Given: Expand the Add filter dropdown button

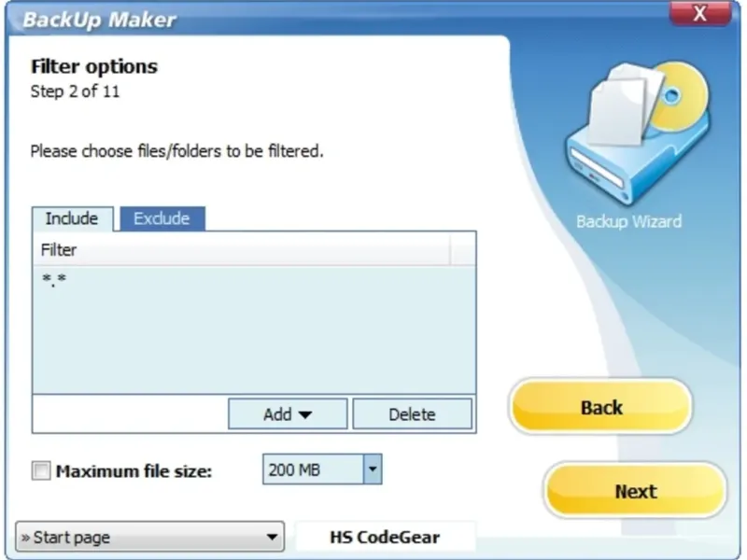Looking at the screenshot, I should tap(288, 413).
